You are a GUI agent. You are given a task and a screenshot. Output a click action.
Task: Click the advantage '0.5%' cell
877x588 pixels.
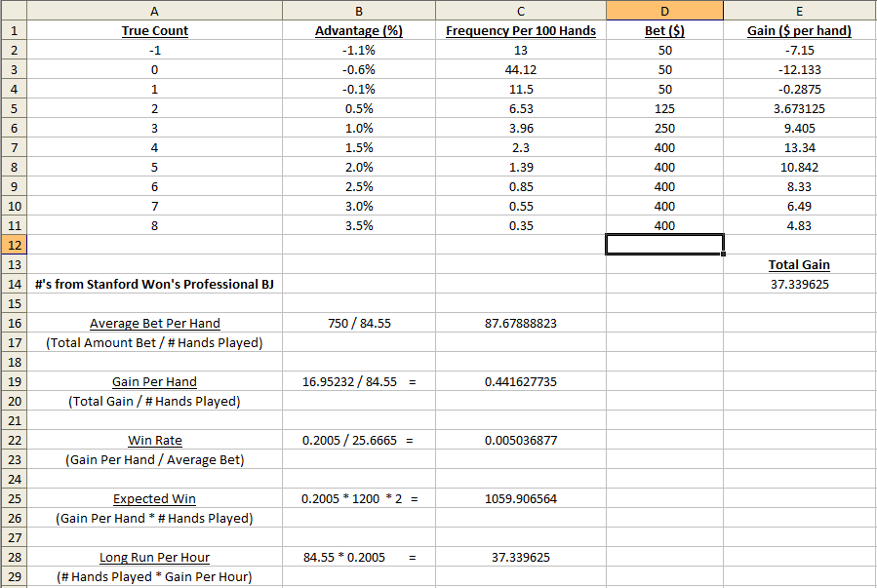[x=359, y=109]
